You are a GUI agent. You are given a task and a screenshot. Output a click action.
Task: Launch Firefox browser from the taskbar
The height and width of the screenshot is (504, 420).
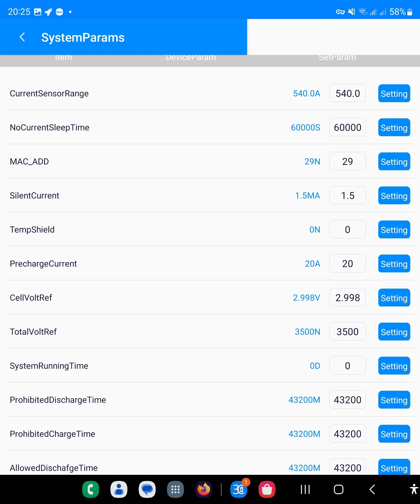coord(204,489)
